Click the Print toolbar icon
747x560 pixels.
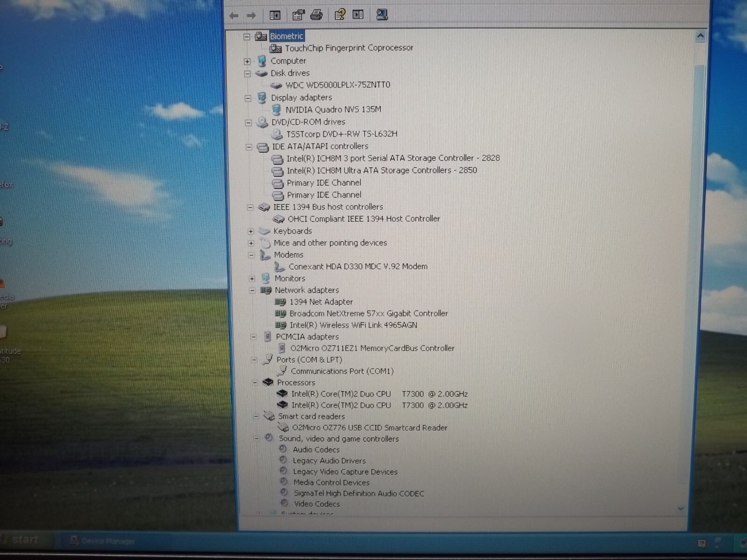pos(317,15)
